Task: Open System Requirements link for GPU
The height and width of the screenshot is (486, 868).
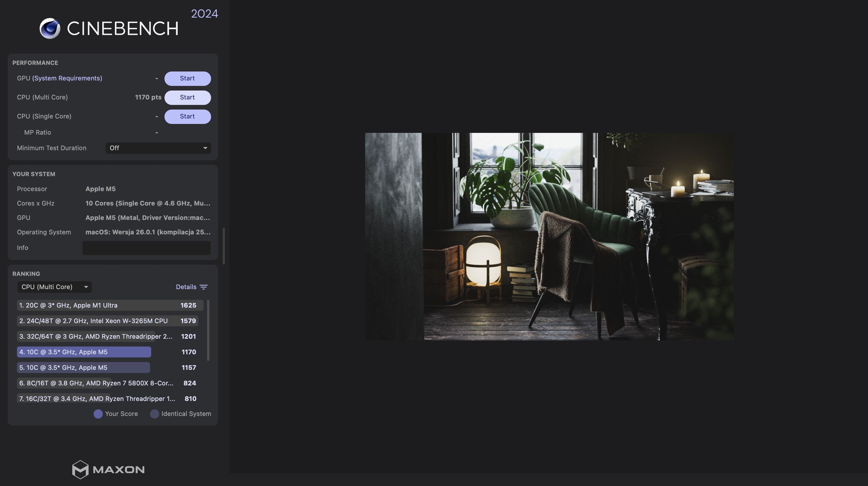Action: tap(67, 78)
